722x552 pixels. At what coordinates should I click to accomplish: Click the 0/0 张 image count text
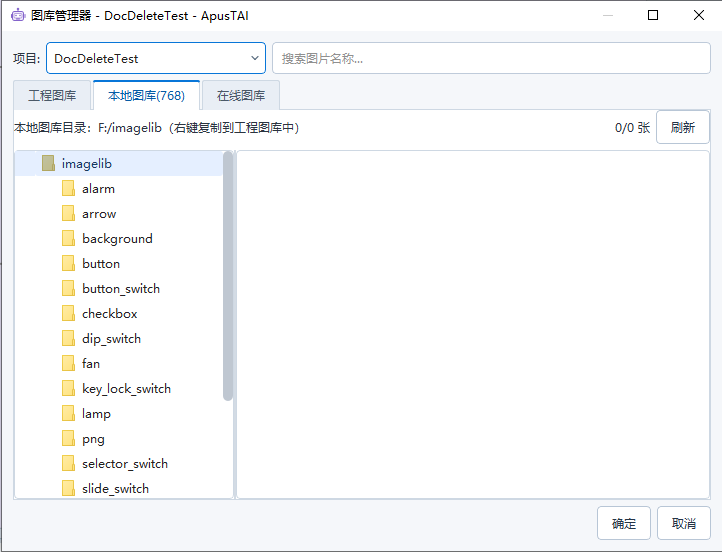click(x=632, y=128)
